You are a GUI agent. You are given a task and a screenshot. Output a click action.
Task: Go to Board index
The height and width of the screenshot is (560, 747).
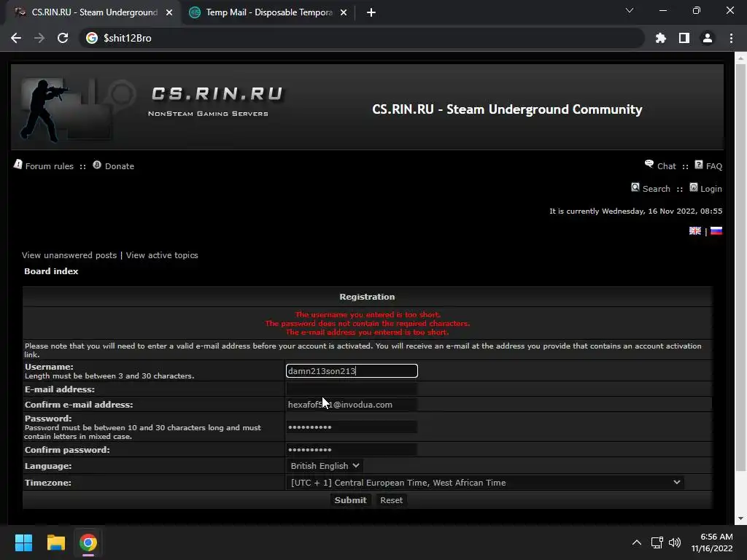click(x=51, y=271)
